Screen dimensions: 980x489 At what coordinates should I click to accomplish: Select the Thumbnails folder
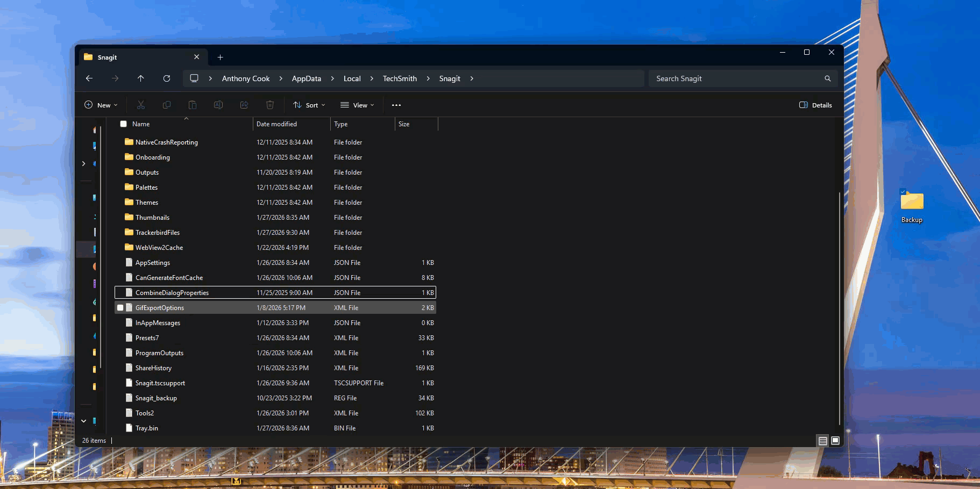pos(152,218)
